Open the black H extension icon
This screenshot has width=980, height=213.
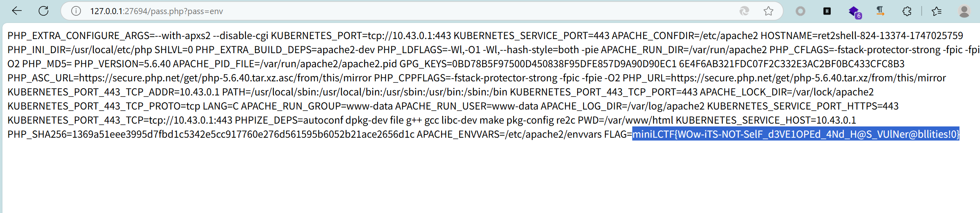click(x=827, y=11)
